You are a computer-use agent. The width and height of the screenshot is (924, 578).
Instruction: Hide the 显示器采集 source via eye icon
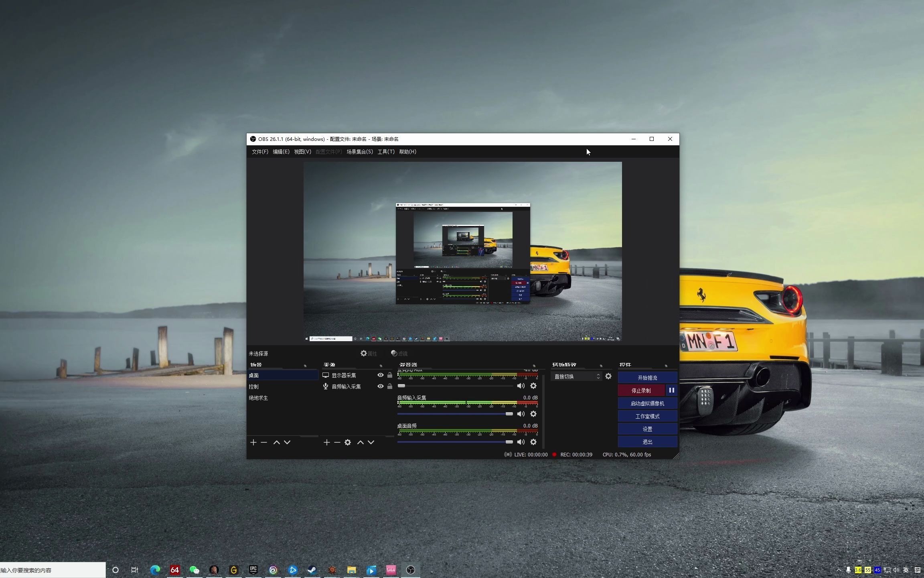pos(380,375)
